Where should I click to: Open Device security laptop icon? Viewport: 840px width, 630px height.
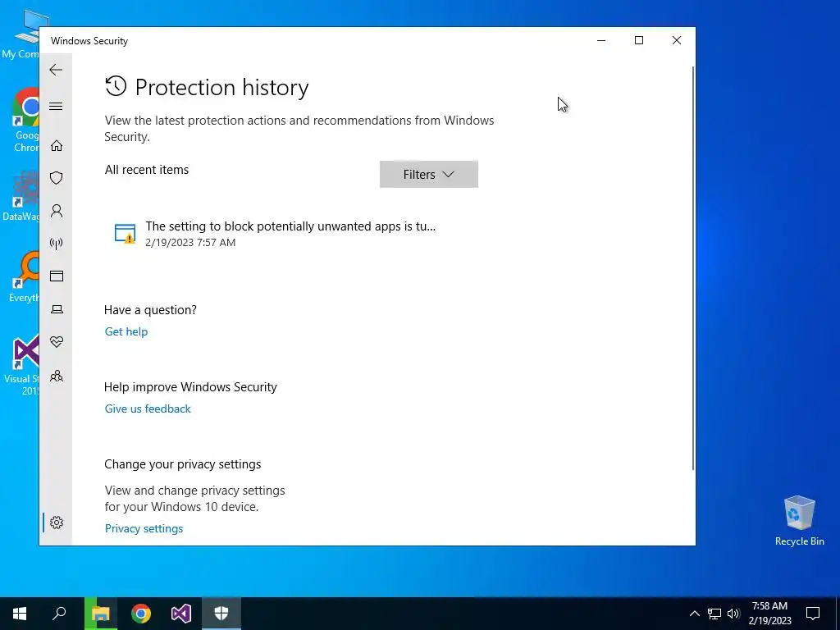pyautogui.click(x=57, y=309)
